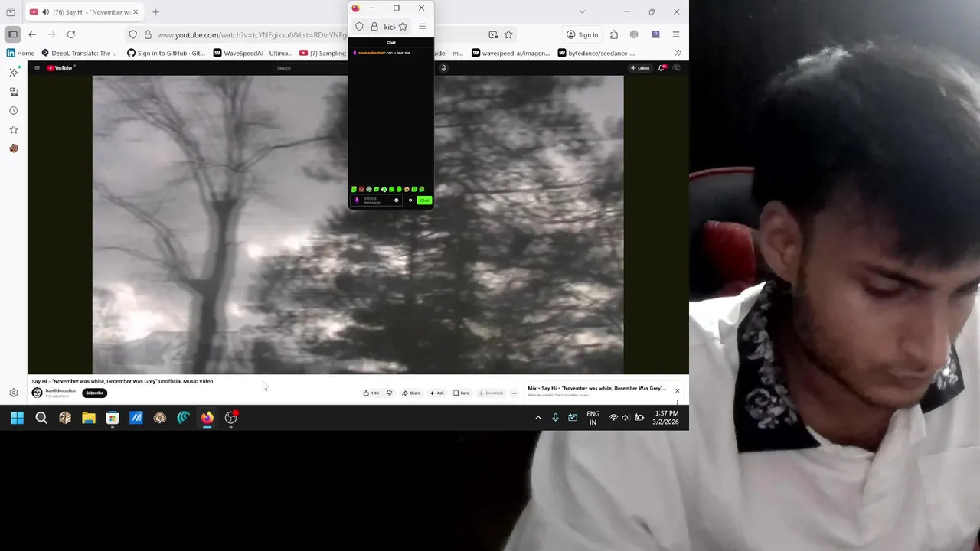Image resolution: width=980 pixels, height=551 pixels.
Task: Show more bookmarks chevron
Action: (678, 53)
